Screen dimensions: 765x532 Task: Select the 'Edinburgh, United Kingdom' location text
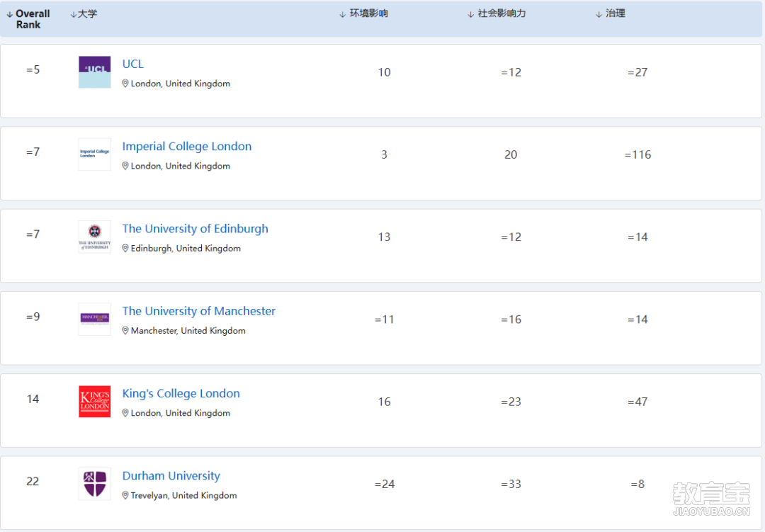point(186,249)
